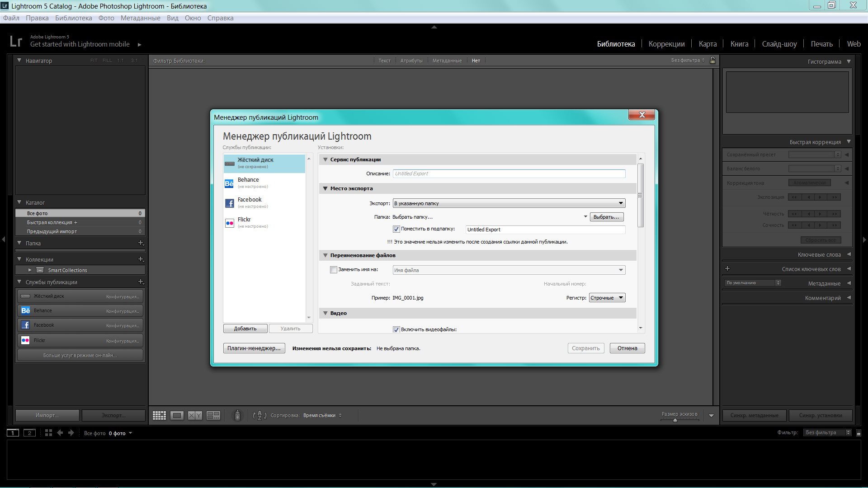Show main window 1 display button
868x488 pixels.
pyautogui.click(x=13, y=433)
